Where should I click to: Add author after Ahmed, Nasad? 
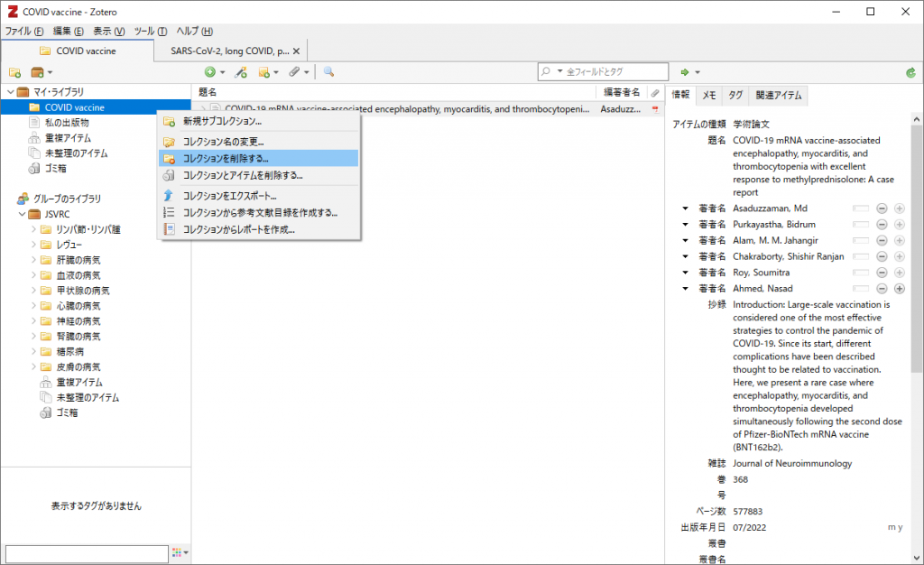tap(900, 289)
